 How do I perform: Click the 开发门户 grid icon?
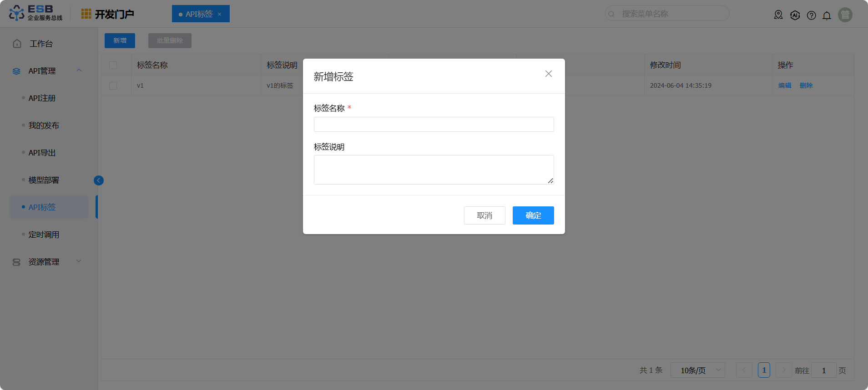(86, 14)
